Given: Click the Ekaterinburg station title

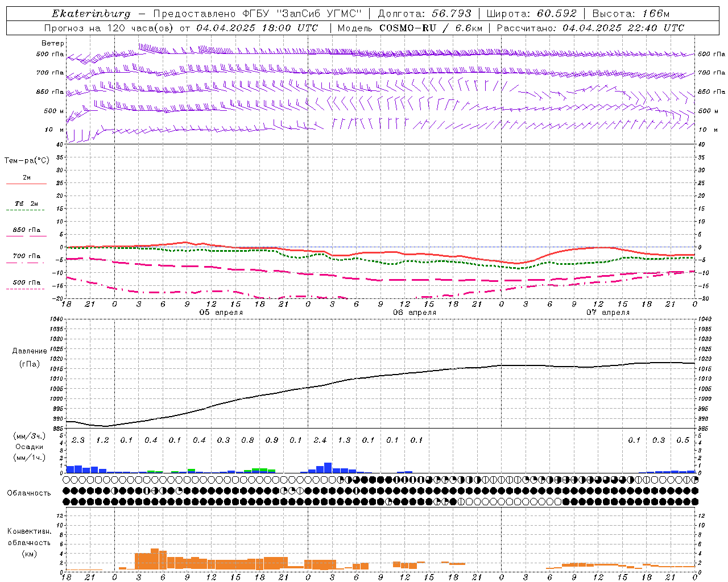Looking at the screenshot, I should (91, 14).
